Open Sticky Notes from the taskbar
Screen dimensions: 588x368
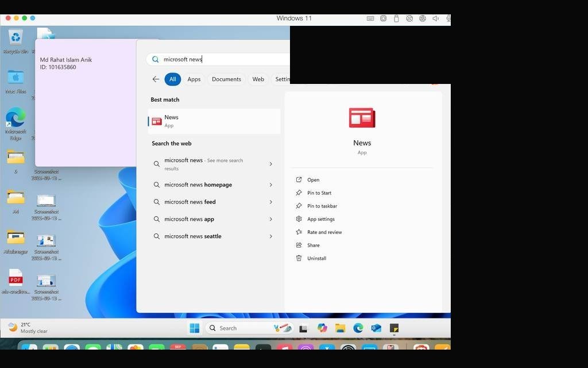click(394, 328)
